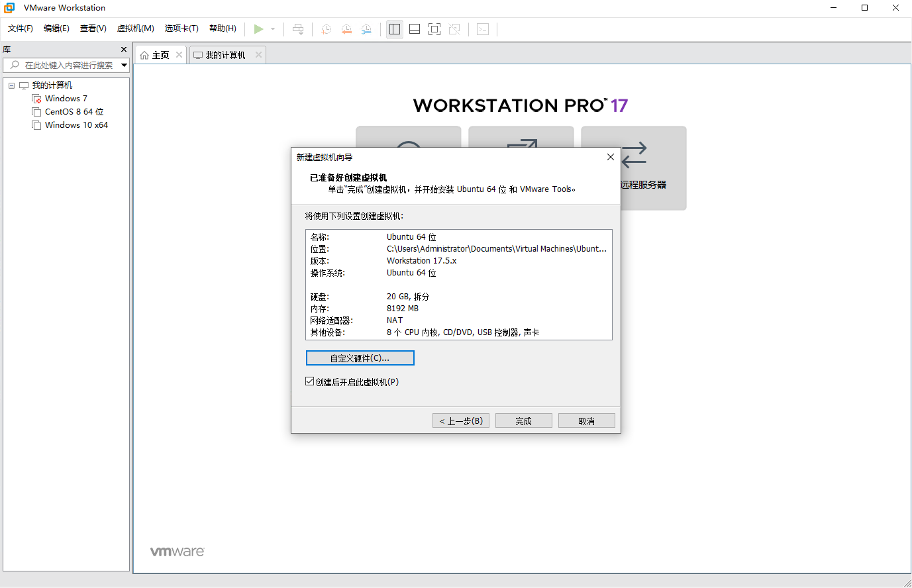The height and width of the screenshot is (588, 912).
Task: Click the console view terminal icon
Action: pos(483,29)
